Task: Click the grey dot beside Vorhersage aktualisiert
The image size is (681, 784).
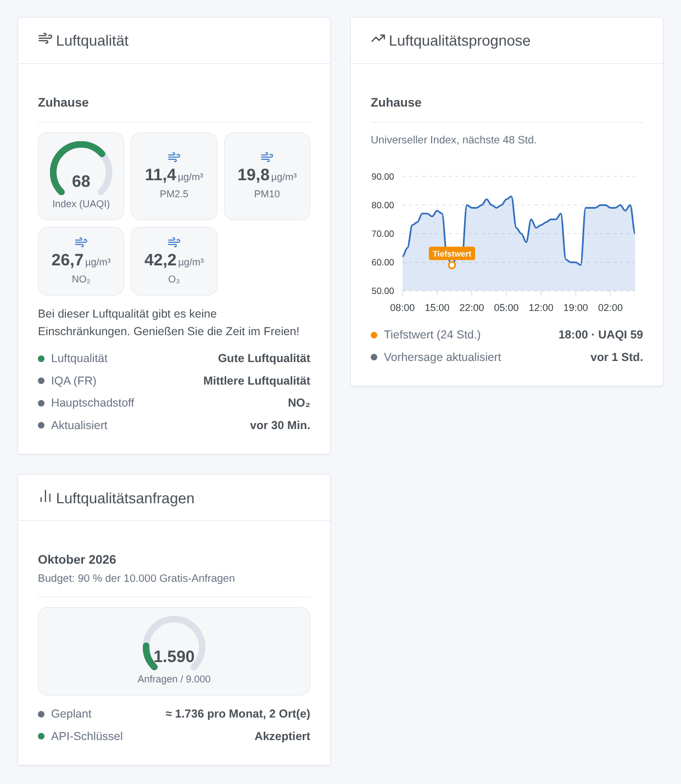Action: coord(374,357)
